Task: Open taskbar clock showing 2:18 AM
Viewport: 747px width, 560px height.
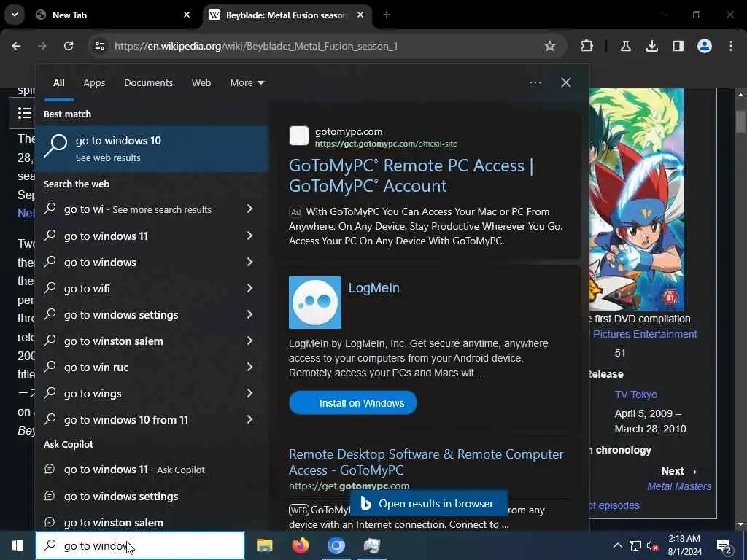Action: click(x=684, y=545)
